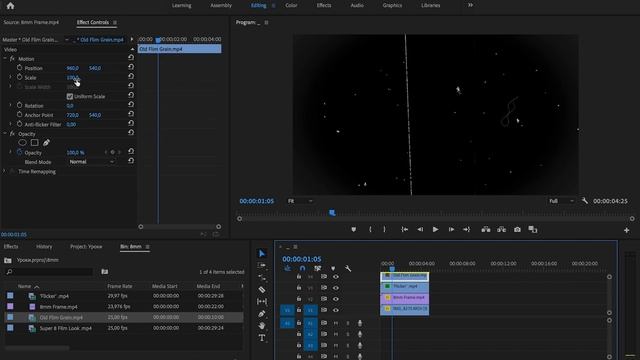The width and height of the screenshot is (640, 360).
Task: Click the Program monitor playhead scrubber
Action: click(x=332, y=213)
